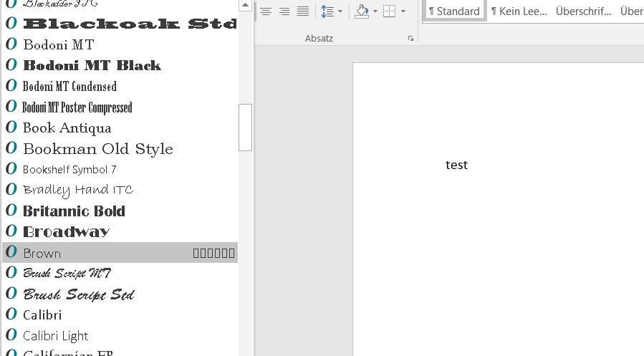
Task: Choose the Broadway font
Action: [120, 231]
